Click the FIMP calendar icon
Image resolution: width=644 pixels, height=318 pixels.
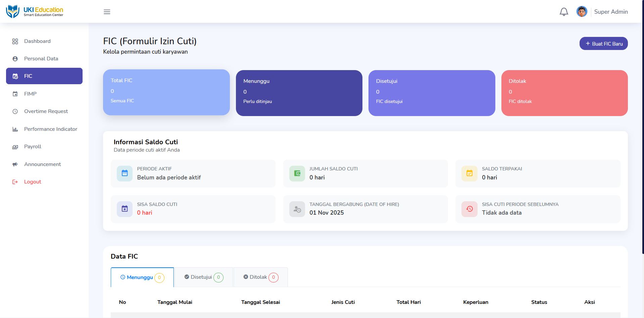coord(15,94)
